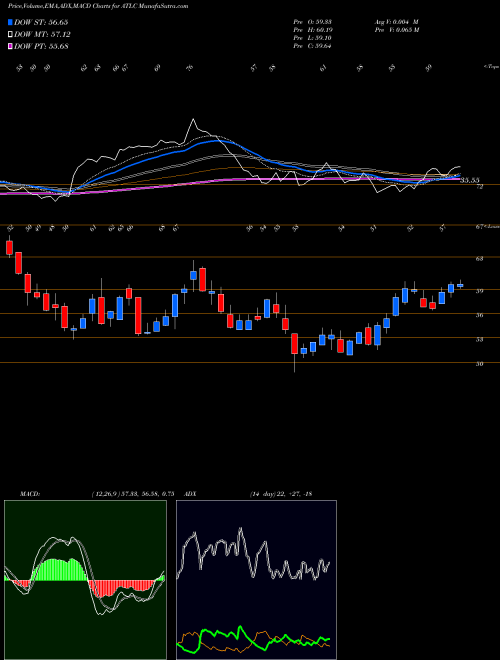Click the 'Pre V: 0.065 M' volume text
Viewport: 500px width, 660px height.
click(396, 30)
